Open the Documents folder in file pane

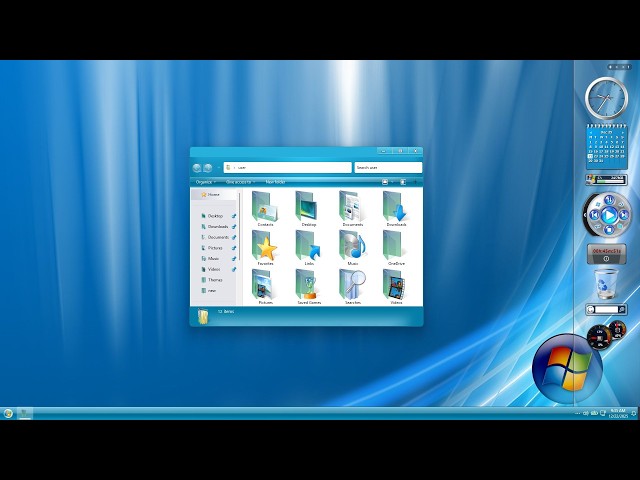pyautogui.click(x=353, y=209)
